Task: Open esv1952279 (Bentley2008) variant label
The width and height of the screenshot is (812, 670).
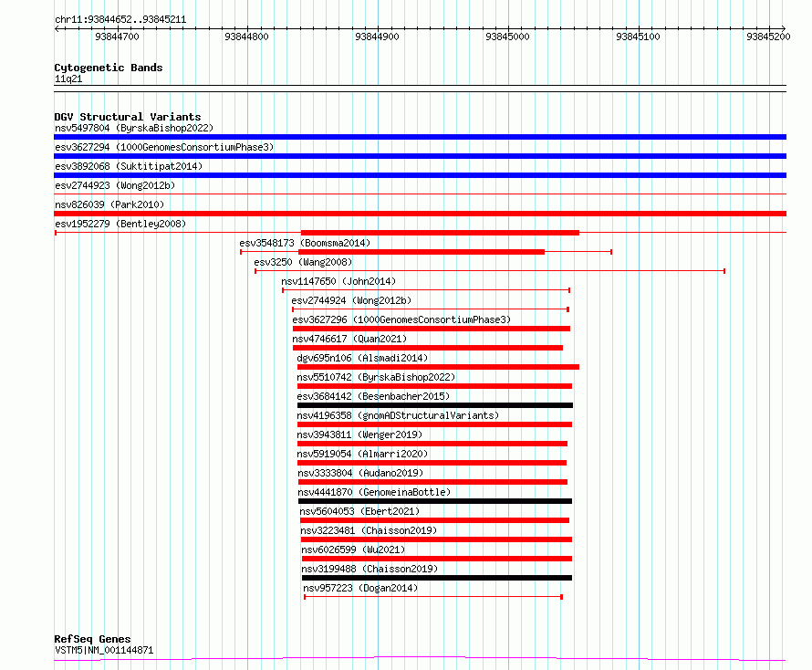Action: tap(120, 224)
